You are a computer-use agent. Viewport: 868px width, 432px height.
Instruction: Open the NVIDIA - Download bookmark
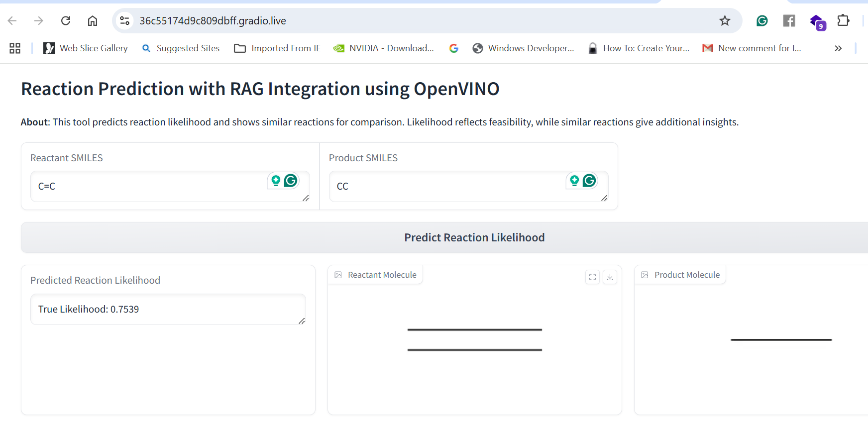384,48
